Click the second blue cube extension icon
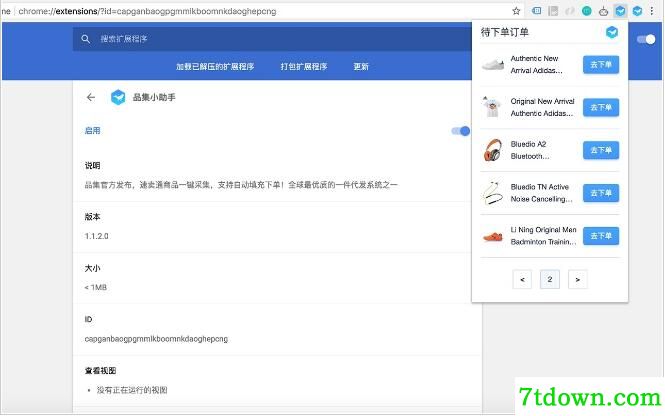This screenshot has width=665, height=416. point(637,11)
